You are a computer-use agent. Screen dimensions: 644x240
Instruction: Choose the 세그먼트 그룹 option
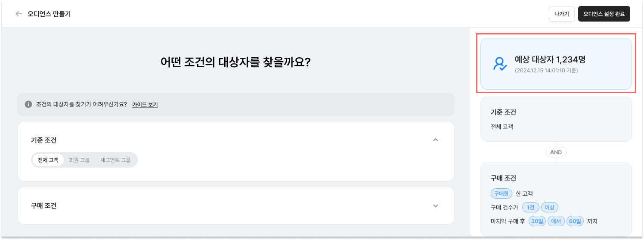pos(115,160)
